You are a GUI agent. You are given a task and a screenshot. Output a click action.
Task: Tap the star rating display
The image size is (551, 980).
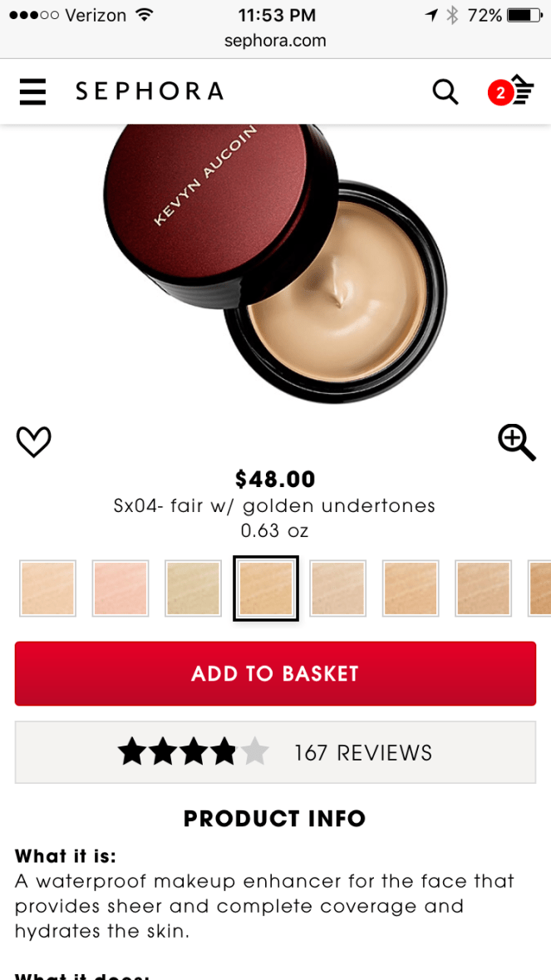pos(193,752)
